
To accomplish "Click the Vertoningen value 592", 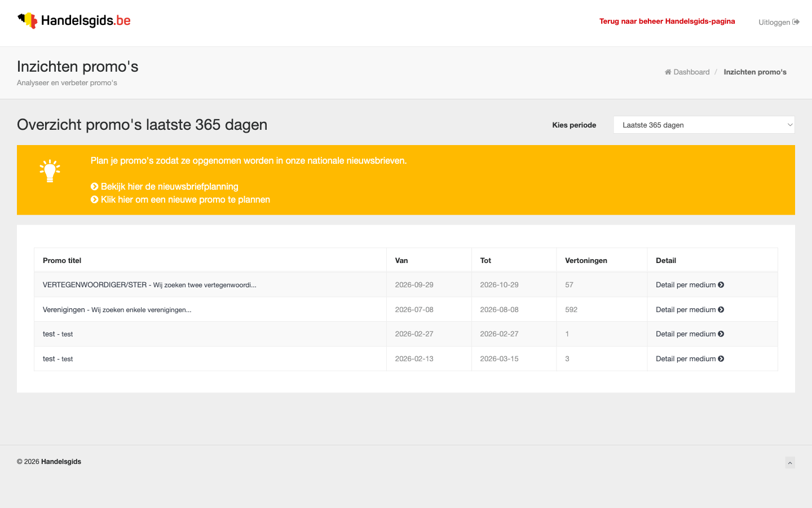I will click(571, 310).
